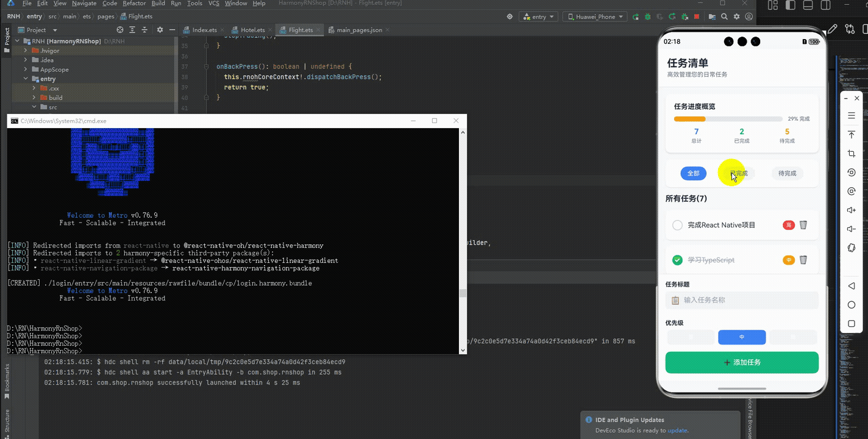Viewport: 868px width, 439px height.
Task: Click the green 添加任务 button
Action: click(742, 362)
